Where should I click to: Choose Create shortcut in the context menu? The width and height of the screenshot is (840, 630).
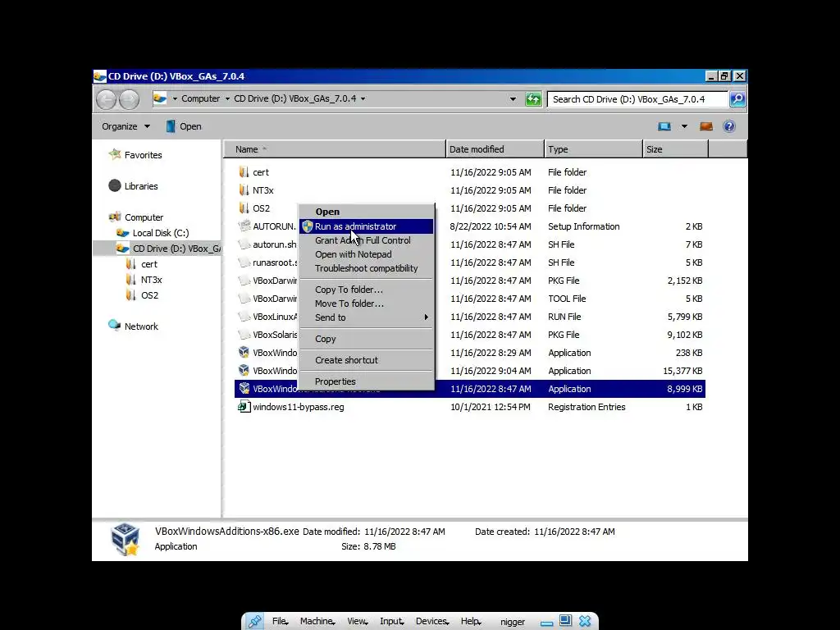pyautogui.click(x=367, y=360)
